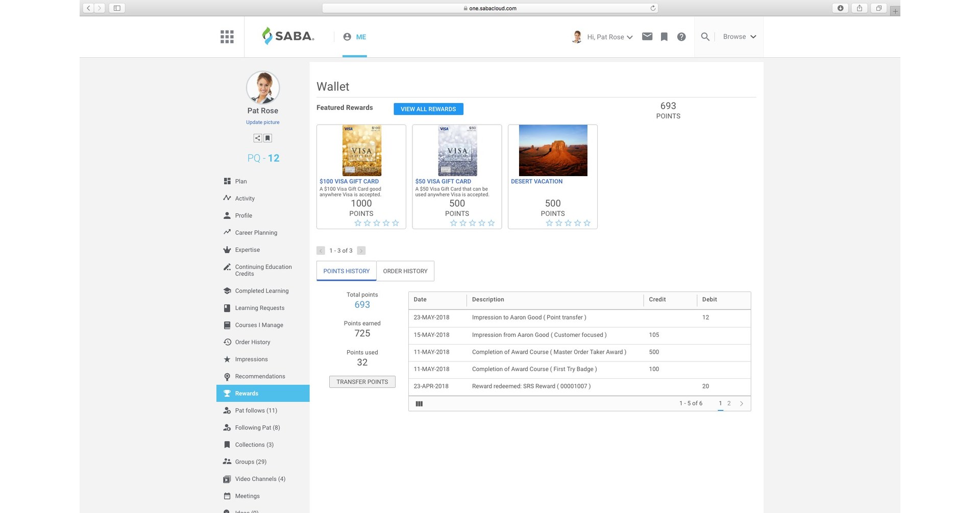The width and height of the screenshot is (980, 513).
Task: Click the help question mark icon
Action: pyautogui.click(x=681, y=36)
